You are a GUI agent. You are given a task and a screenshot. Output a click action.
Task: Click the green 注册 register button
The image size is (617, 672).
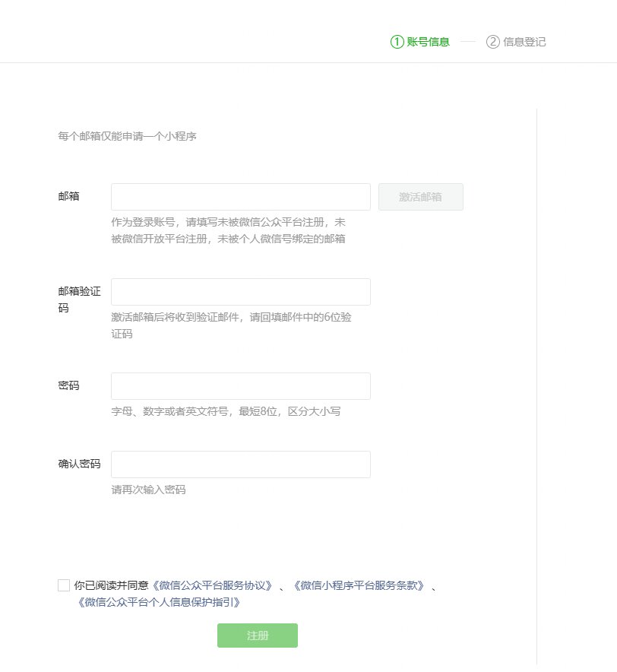[x=258, y=636]
